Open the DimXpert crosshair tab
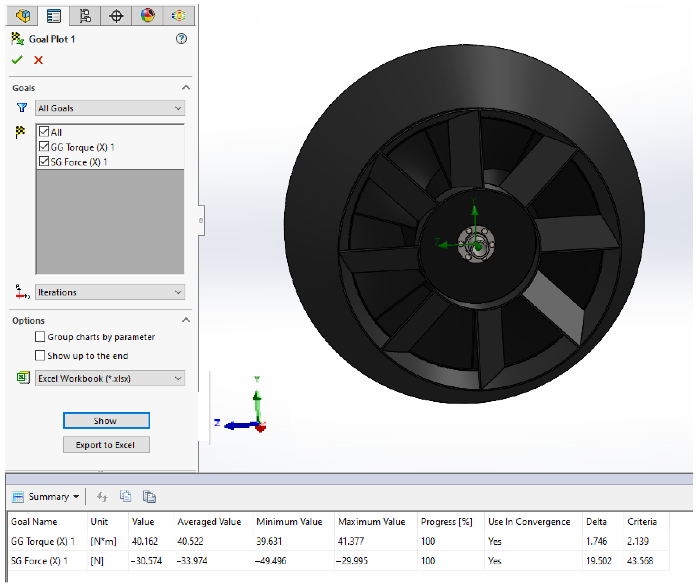The width and height of the screenshot is (700, 588). 116,16
